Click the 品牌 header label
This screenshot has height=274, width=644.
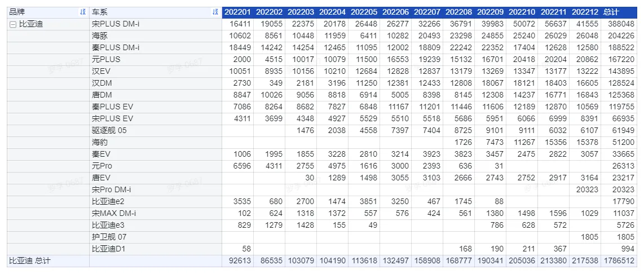(17, 12)
